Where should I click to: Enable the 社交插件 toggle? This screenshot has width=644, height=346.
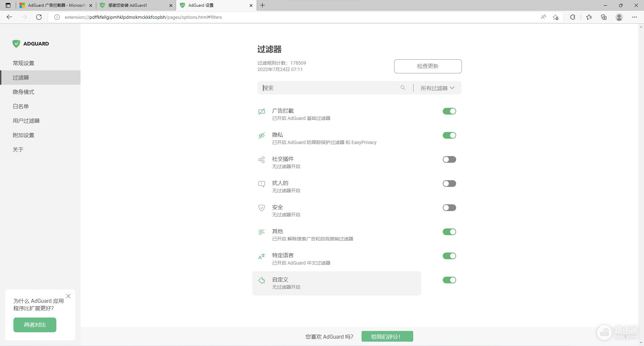click(x=449, y=159)
